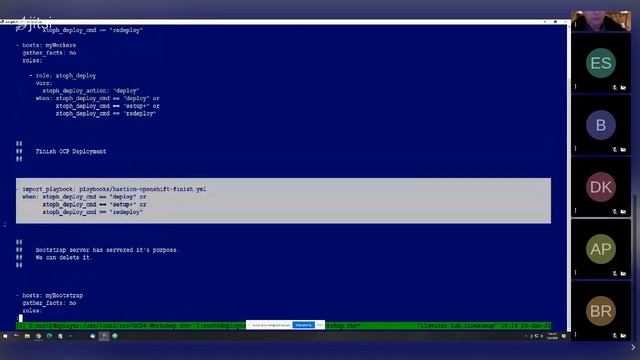Click connection indicator on BR tile
This screenshot has height=360, width=640.
(576, 335)
